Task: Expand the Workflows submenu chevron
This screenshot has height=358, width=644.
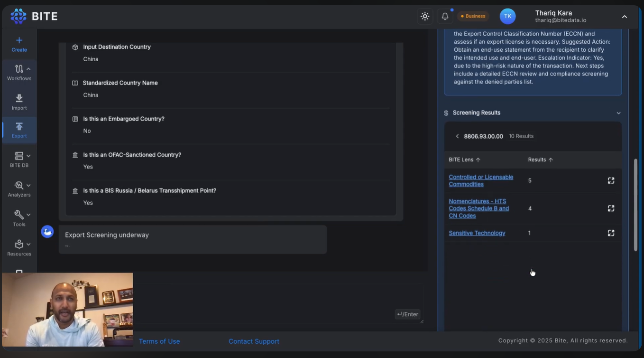Action: tap(28, 69)
